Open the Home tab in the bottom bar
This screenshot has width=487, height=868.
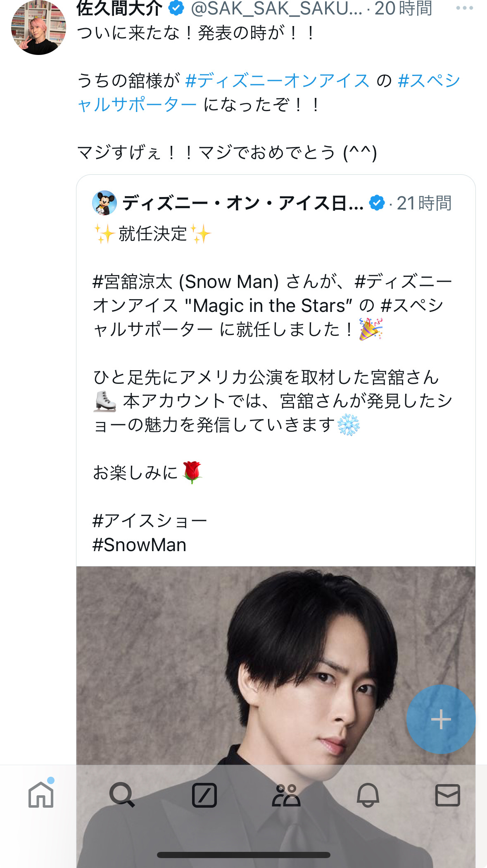tap(41, 794)
